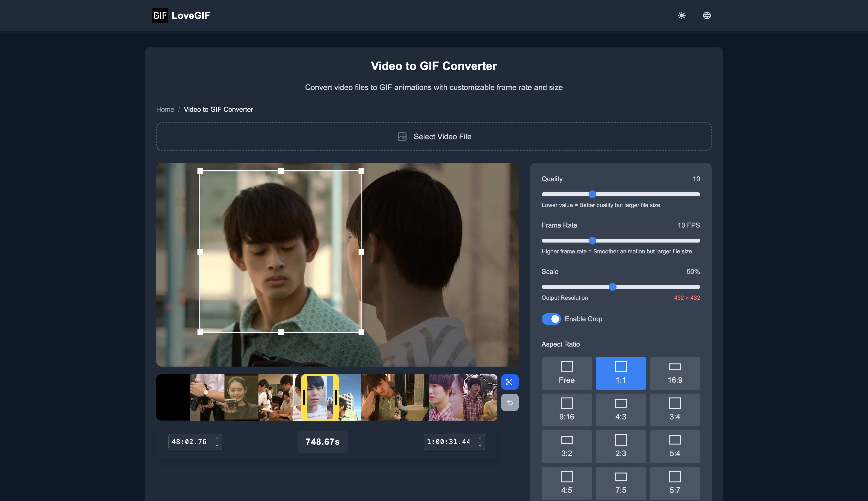The height and width of the screenshot is (501, 868).
Task: Disable the Enable Crop switch
Action: click(551, 319)
